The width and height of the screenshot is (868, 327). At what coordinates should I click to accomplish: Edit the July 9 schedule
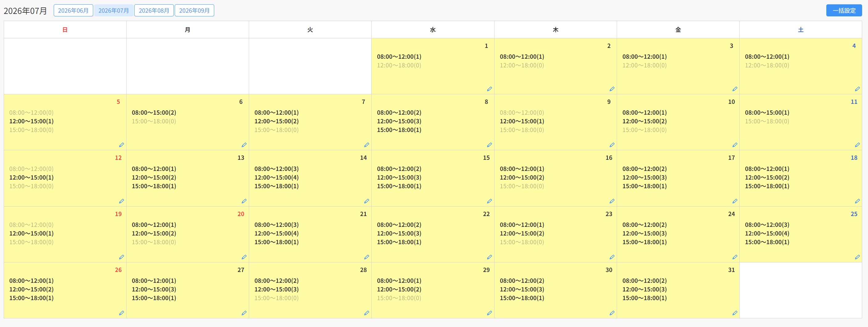(612, 145)
